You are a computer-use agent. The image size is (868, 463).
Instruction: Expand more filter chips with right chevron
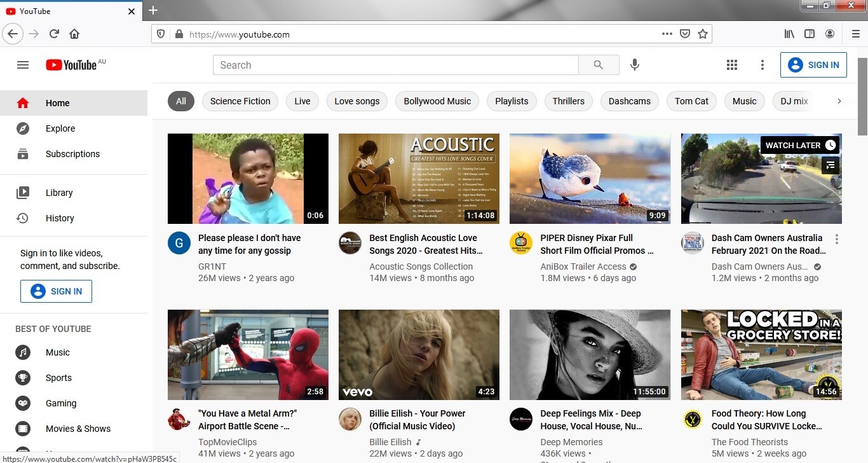click(x=839, y=101)
